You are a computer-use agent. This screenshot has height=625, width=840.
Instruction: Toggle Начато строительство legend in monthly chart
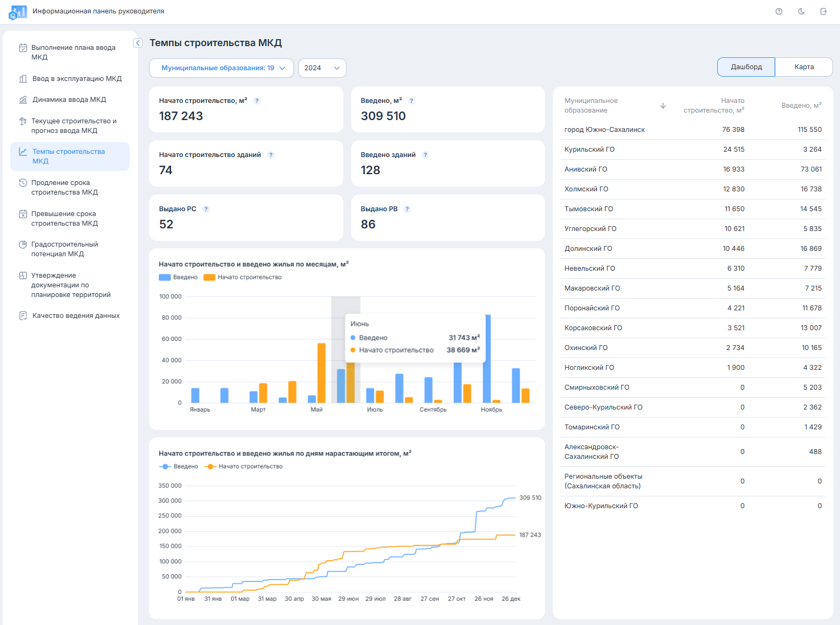pyautogui.click(x=242, y=277)
